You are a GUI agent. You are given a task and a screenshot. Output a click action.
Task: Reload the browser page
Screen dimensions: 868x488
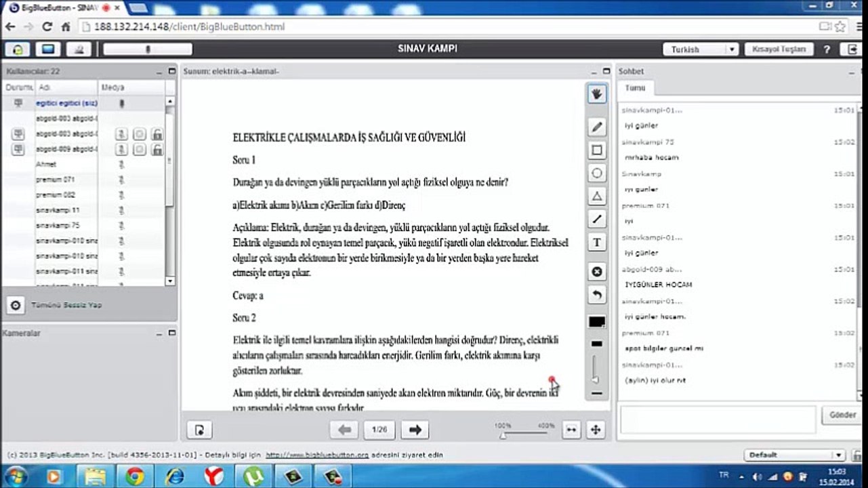(x=47, y=27)
